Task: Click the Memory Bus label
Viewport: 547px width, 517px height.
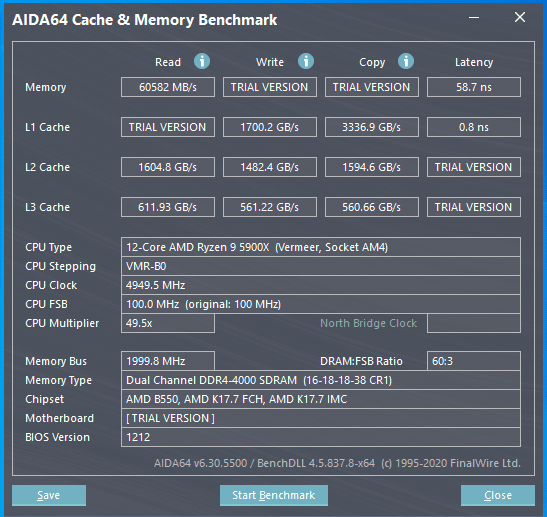Action: pos(56,361)
